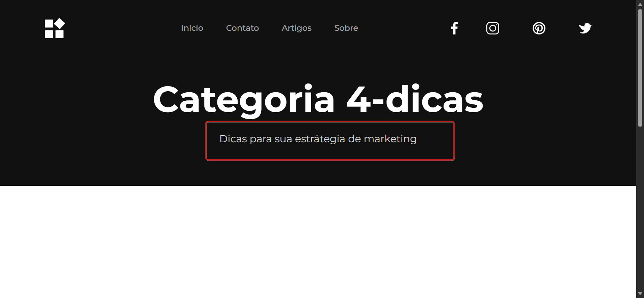644x298 pixels.
Task: Click the word "estratégia" in the subtitle
Action: [320, 139]
